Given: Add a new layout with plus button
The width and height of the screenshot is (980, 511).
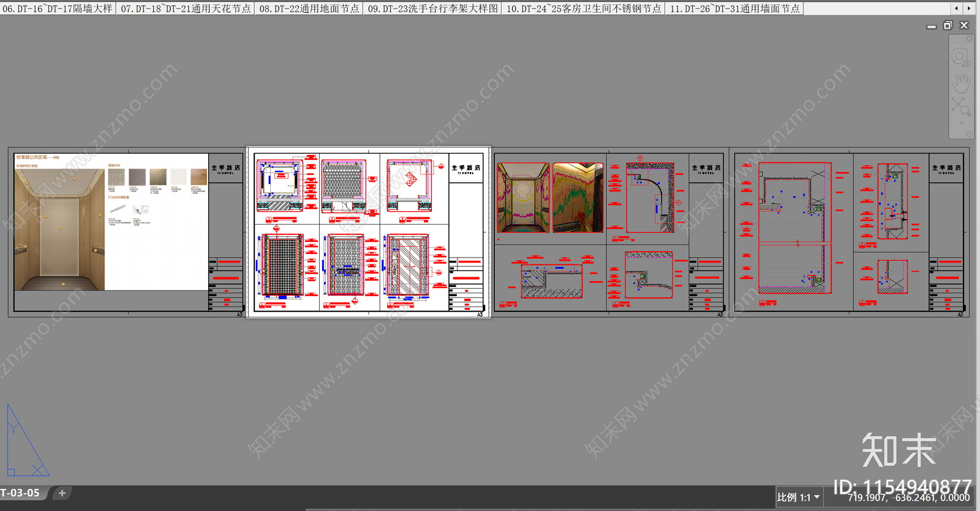Looking at the screenshot, I should 62,493.
